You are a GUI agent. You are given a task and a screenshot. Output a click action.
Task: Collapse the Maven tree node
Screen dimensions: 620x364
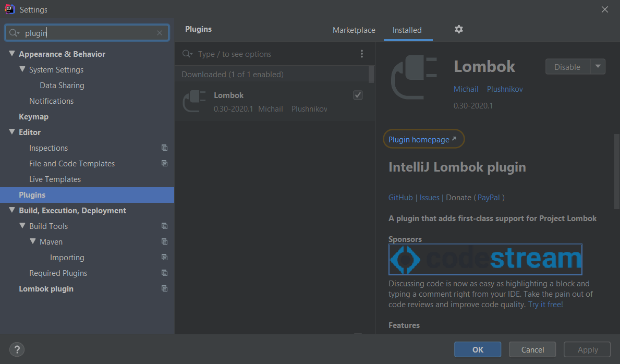click(32, 241)
